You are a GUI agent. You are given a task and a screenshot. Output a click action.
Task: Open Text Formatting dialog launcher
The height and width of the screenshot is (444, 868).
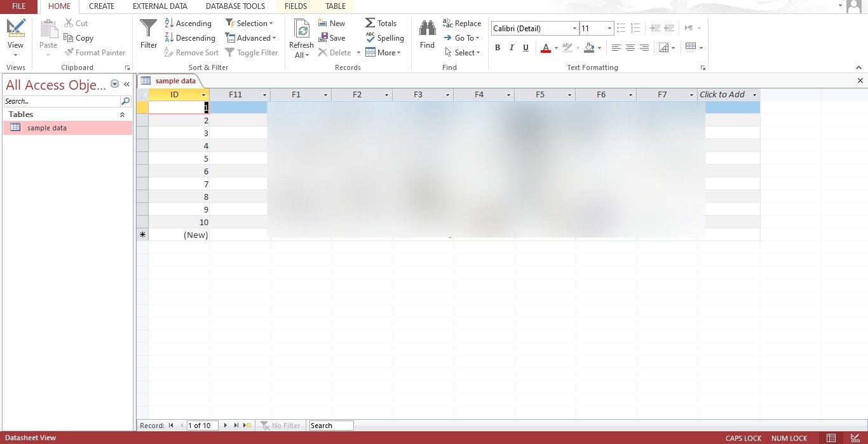pos(703,67)
